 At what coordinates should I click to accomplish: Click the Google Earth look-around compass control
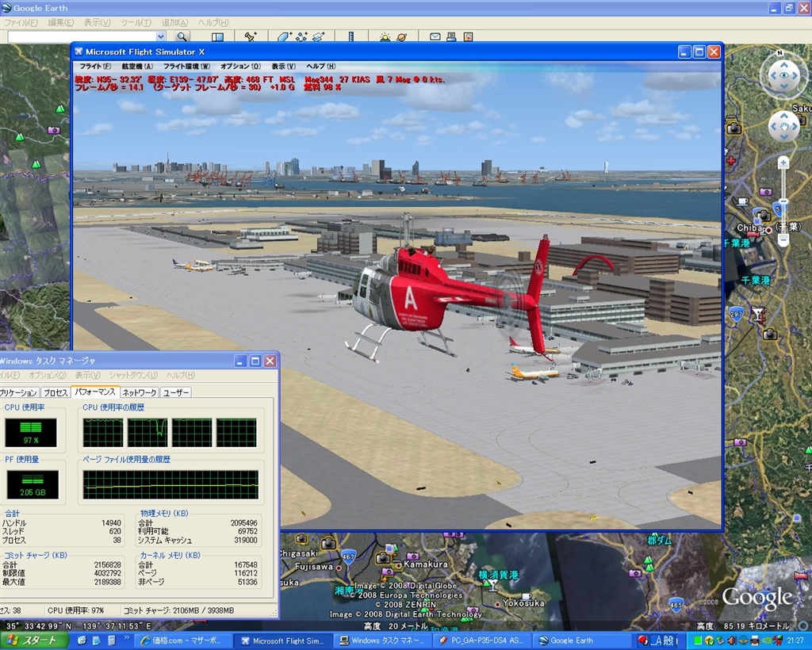click(783, 75)
